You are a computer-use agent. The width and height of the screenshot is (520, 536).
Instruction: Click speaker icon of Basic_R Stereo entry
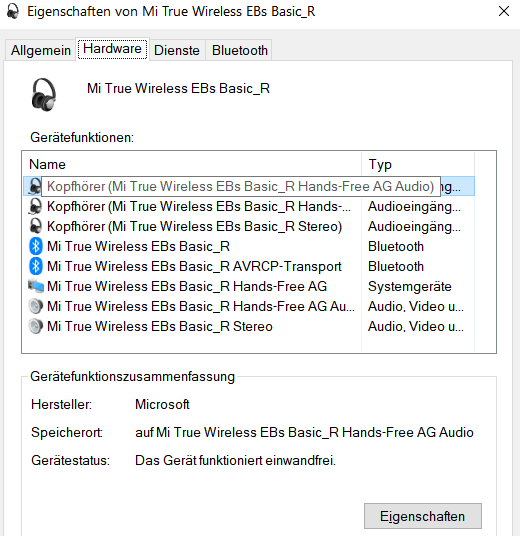tap(36, 326)
